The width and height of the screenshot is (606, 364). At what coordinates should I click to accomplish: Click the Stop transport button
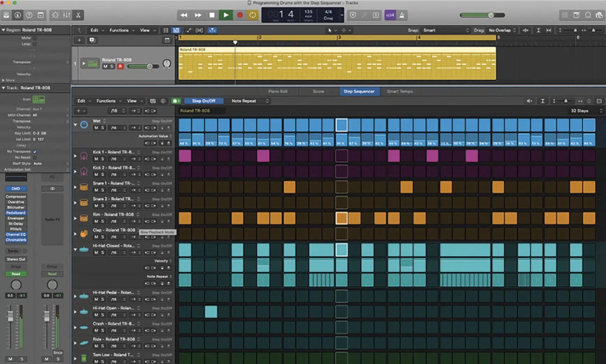click(212, 15)
